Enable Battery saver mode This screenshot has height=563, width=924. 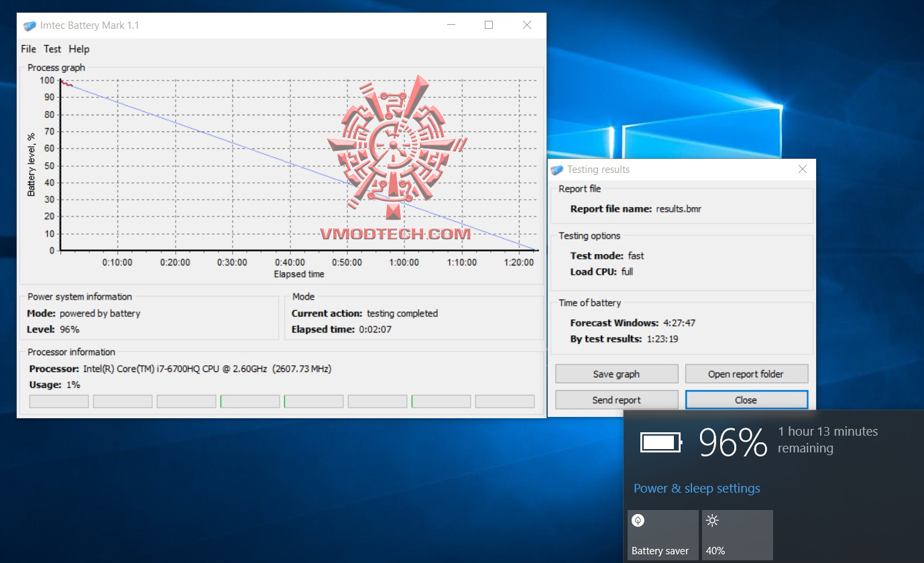pyautogui.click(x=662, y=535)
